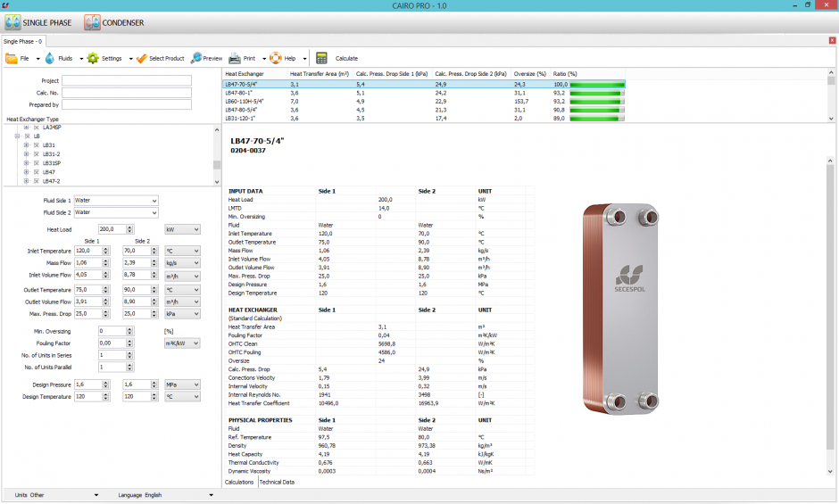Select the Single Phase - 0 document tab
The image size is (839, 504).
click(23, 41)
